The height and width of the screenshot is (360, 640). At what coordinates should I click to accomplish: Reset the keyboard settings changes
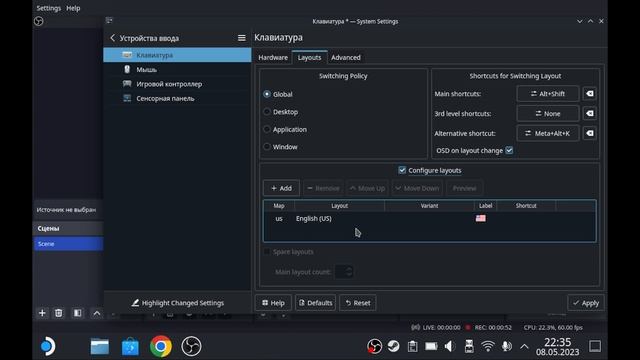click(358, 303)
